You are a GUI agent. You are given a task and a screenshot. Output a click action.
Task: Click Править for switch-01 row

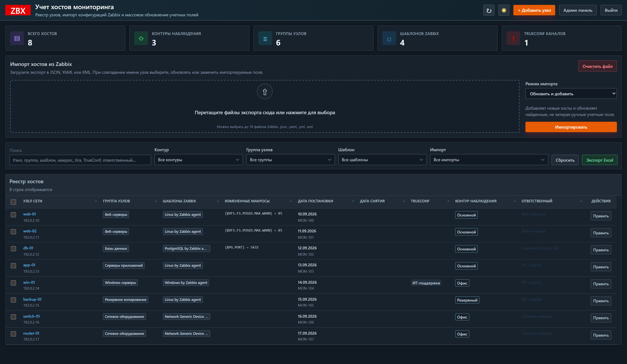[x=601, y=318]
